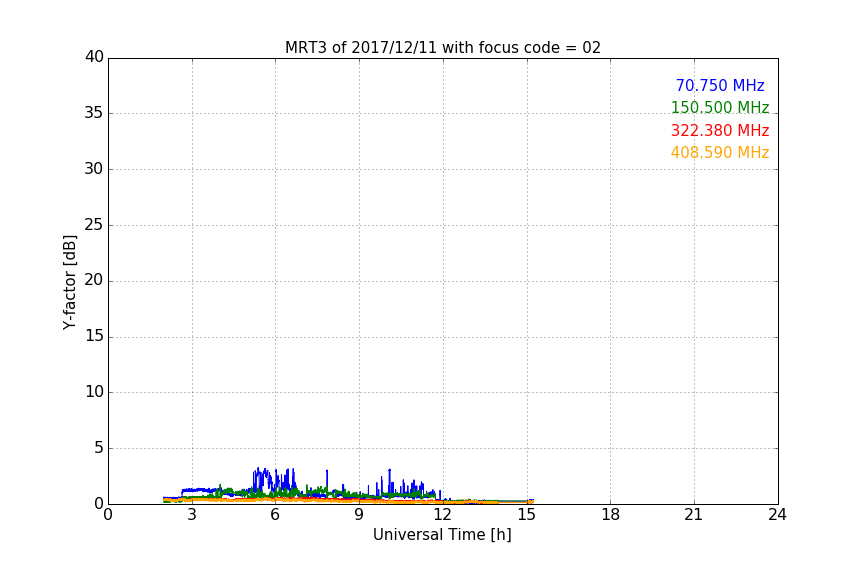Click the y-axis tick label '30'
The width and height of the screenshot is (864, 576).
point(94,169)
